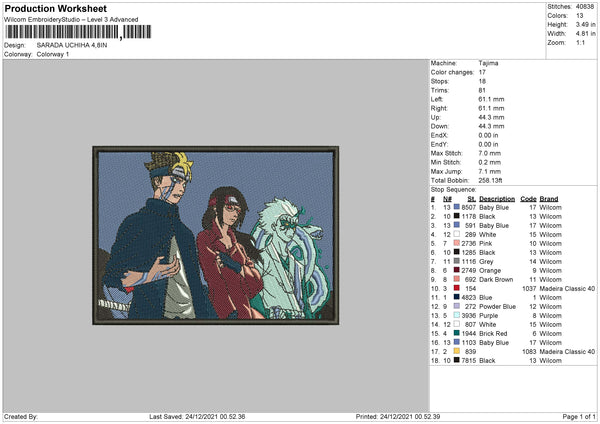Screen dimensions: 600x424
Task: Click the Grey swatch in stop 7
Action: [457, 261]
